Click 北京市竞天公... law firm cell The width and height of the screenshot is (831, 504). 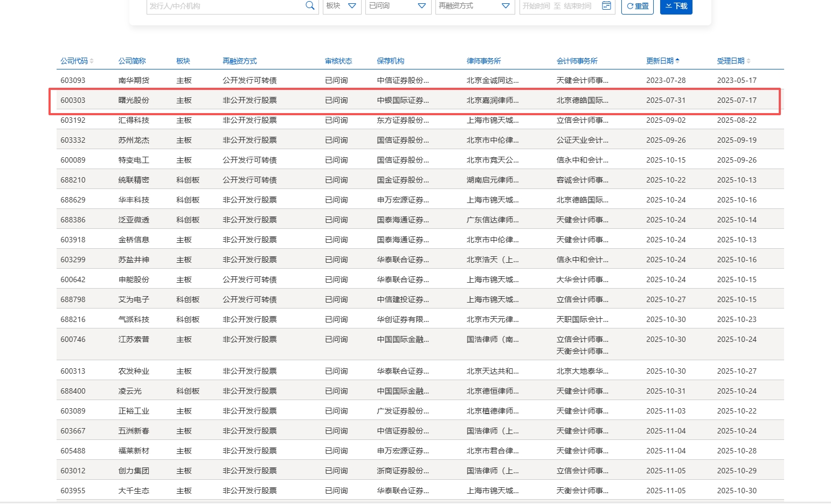[493, 160]
